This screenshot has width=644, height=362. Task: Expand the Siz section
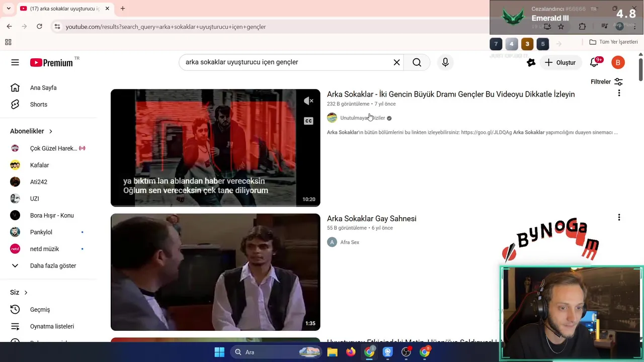coord(19,293)
